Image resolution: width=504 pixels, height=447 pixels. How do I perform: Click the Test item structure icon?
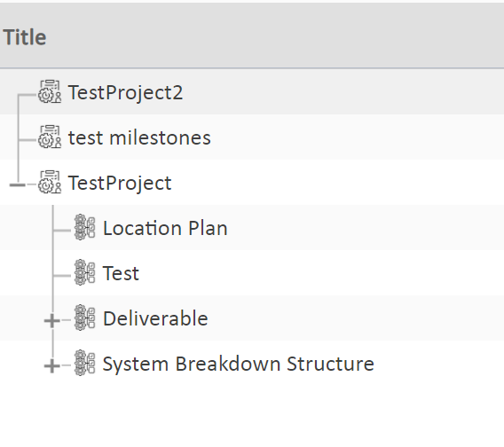click(85, 273)
